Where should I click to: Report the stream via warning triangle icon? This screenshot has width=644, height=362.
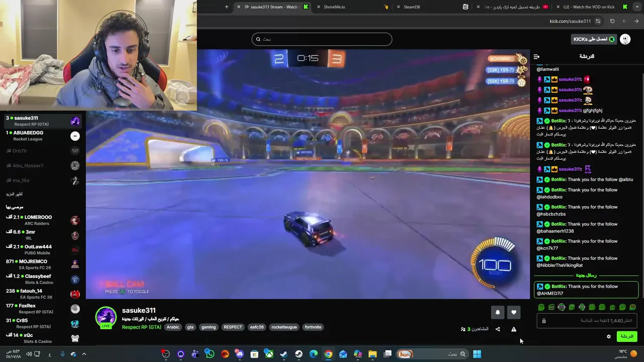(514, 329)
